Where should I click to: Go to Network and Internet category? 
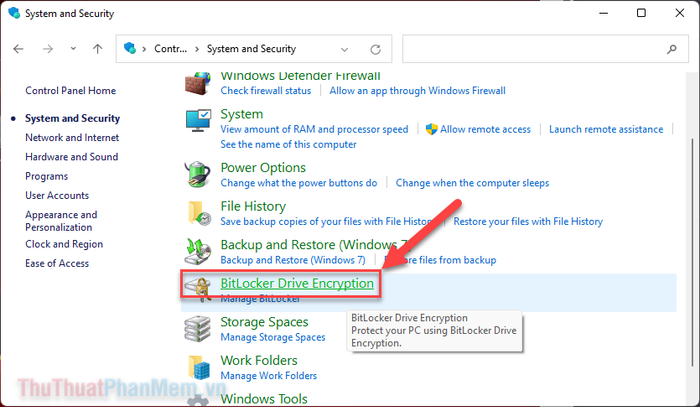[72, 137]
